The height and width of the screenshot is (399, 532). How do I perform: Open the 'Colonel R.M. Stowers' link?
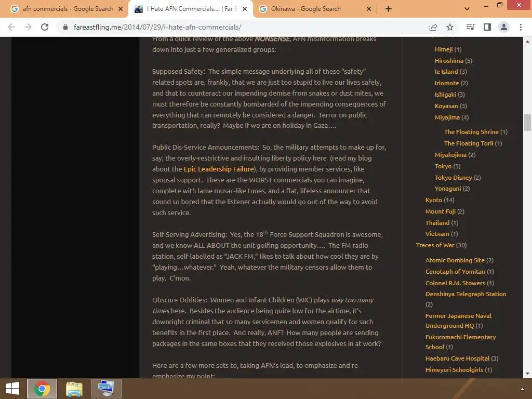click(x=455, y=283)
